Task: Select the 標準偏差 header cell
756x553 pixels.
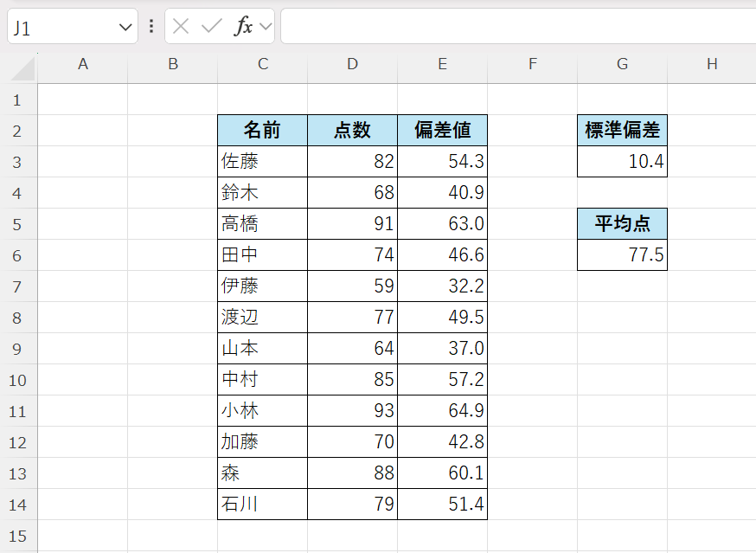Action: [622, 131]
